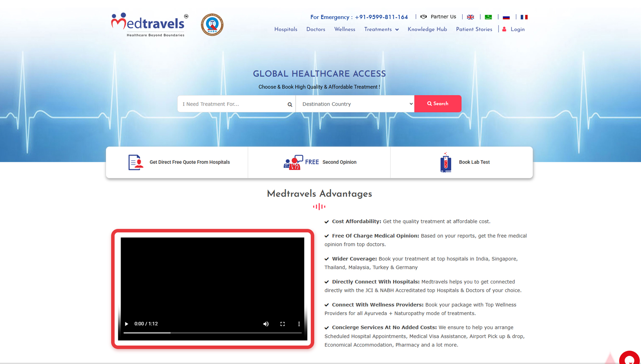This screenshot has height=364, width=641.
Task: Open the Doctors menu item
Action: 316,30
